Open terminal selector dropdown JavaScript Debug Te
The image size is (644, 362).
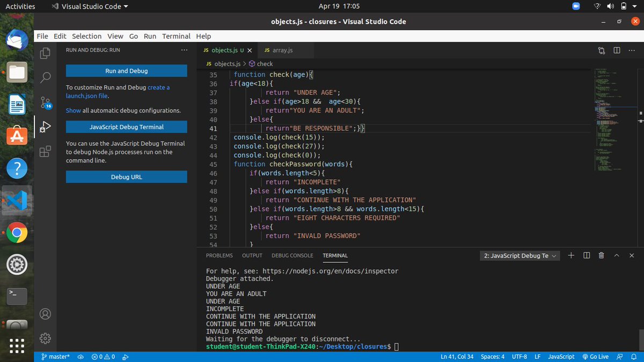pyautogui.click(x=520, y=256)
